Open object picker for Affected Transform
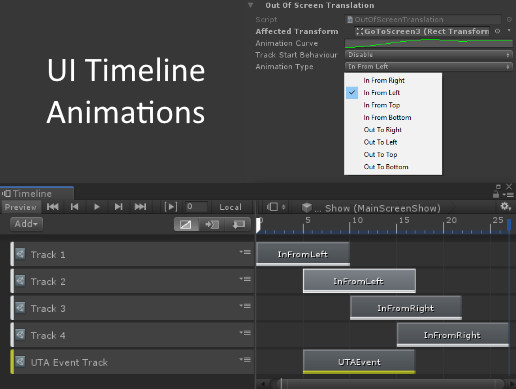 tap(498, 31)
